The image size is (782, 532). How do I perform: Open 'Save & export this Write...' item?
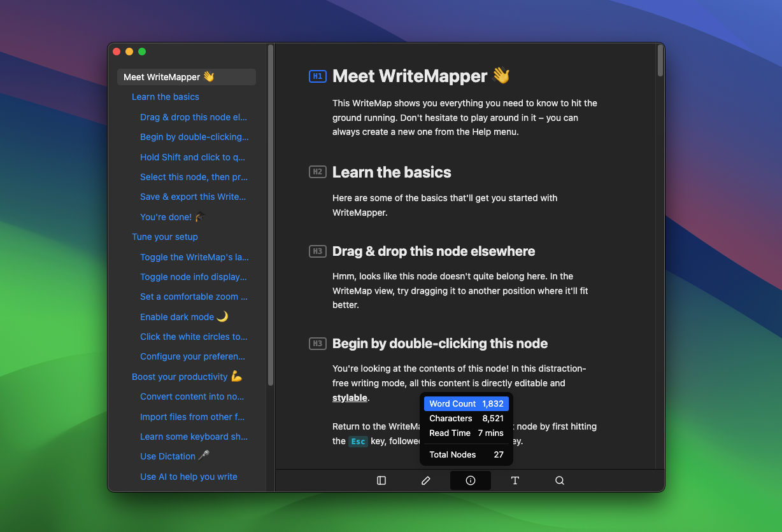pyautogui.click(x=193, y=197)
